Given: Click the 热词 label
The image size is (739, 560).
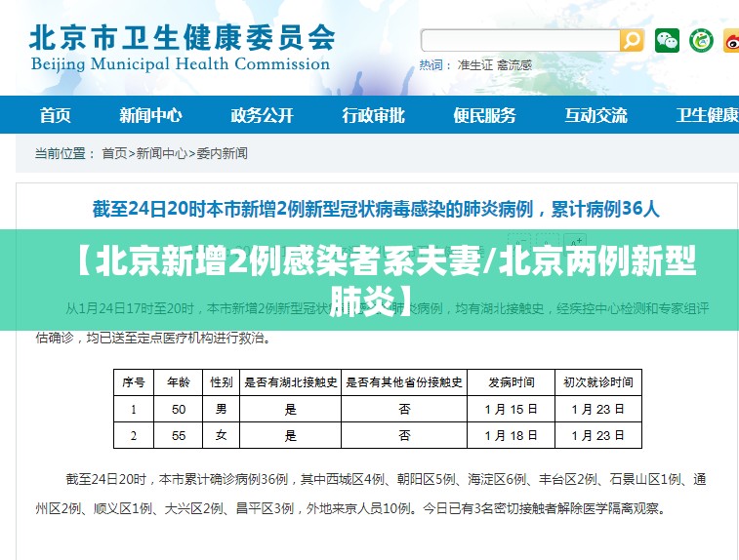Looking at the screenshot, I should coord(435,65).
